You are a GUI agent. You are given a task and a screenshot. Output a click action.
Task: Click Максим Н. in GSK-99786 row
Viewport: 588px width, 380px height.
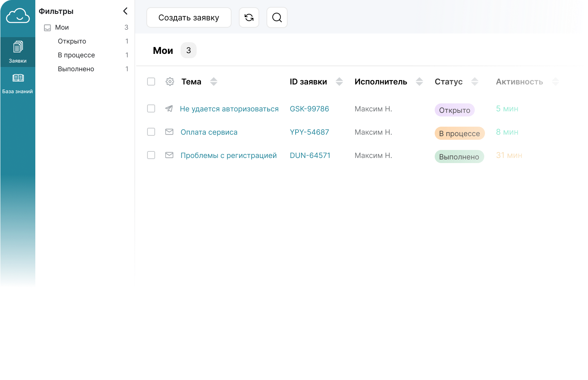coord(374,109)
